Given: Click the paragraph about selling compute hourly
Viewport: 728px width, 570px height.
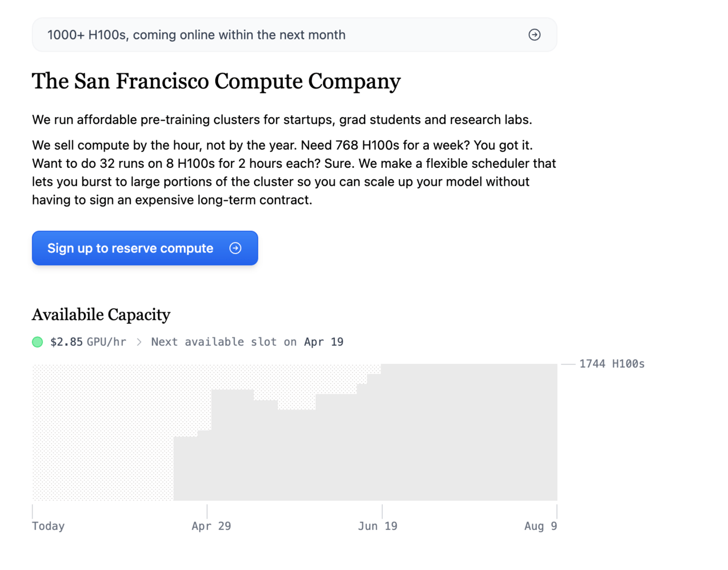Looking at the screenshot, I should point(293,172).
